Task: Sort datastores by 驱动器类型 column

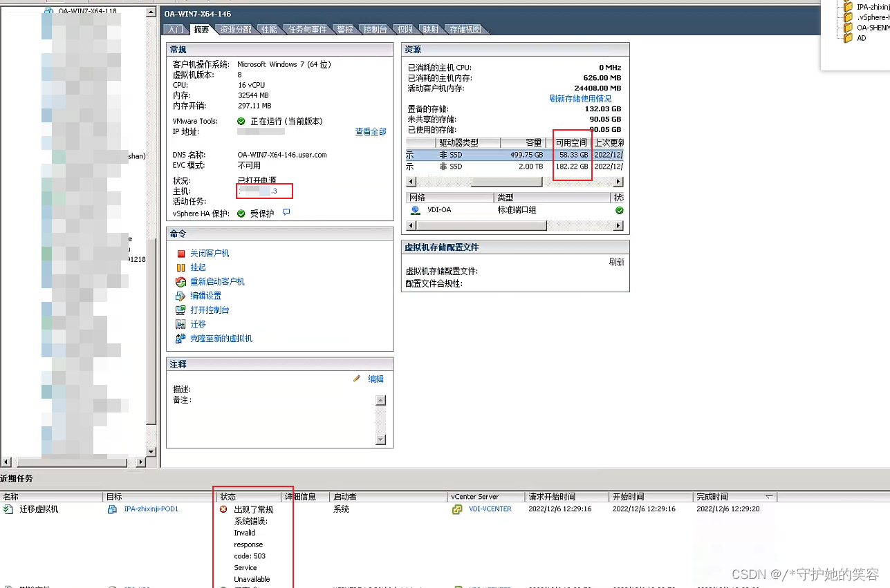Action: 467,142
